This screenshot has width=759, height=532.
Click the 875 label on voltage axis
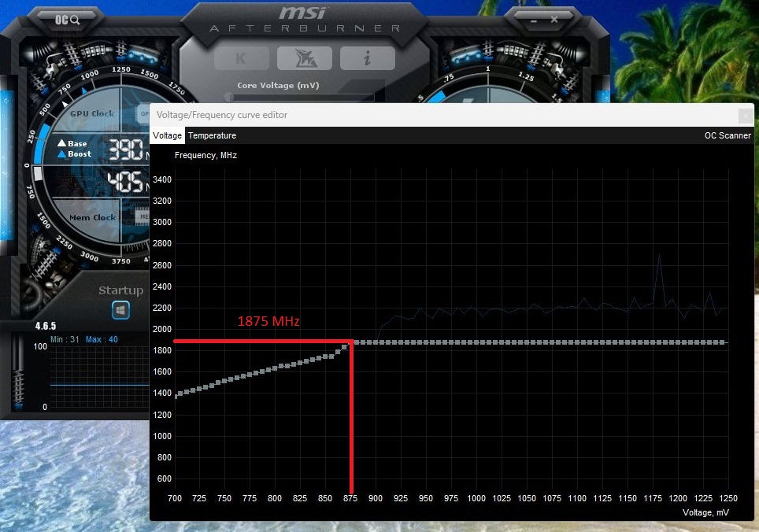350,499
